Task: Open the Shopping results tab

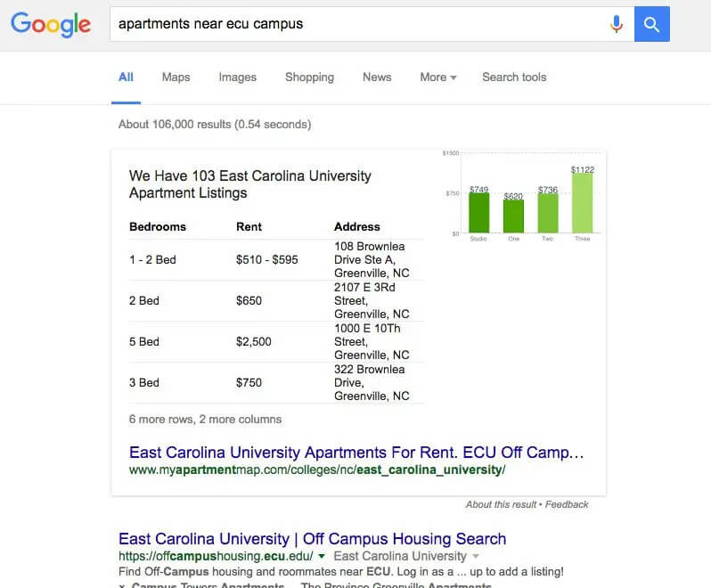Action: pyautogui.click(x=309, y=78)
